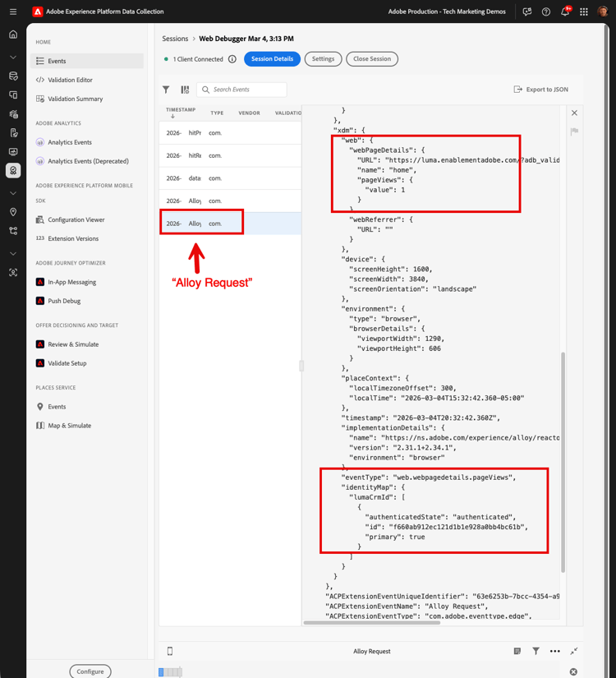Image resolution: width=616 pixels, height=678 pixels.
Task: Select the fourth row, the first Alloy event
Action: click(x=230, y=201)
